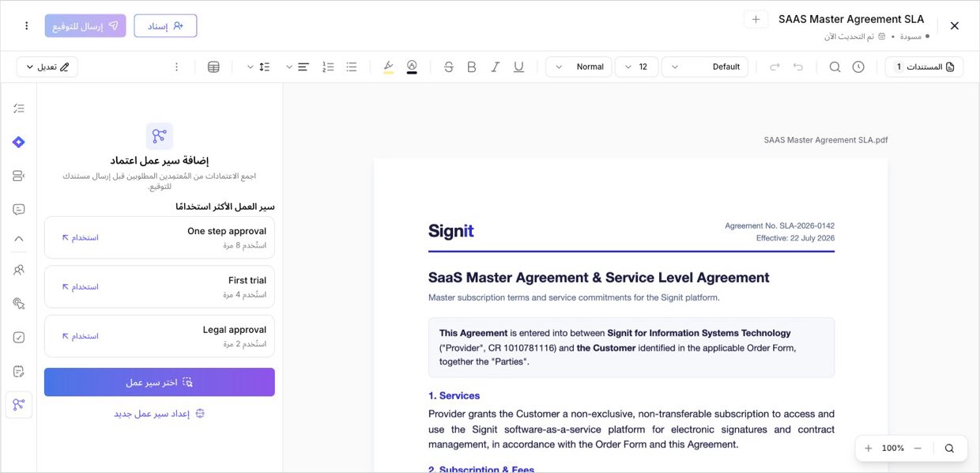Click the magnifier icon beside zoom controls

(949, 448)
